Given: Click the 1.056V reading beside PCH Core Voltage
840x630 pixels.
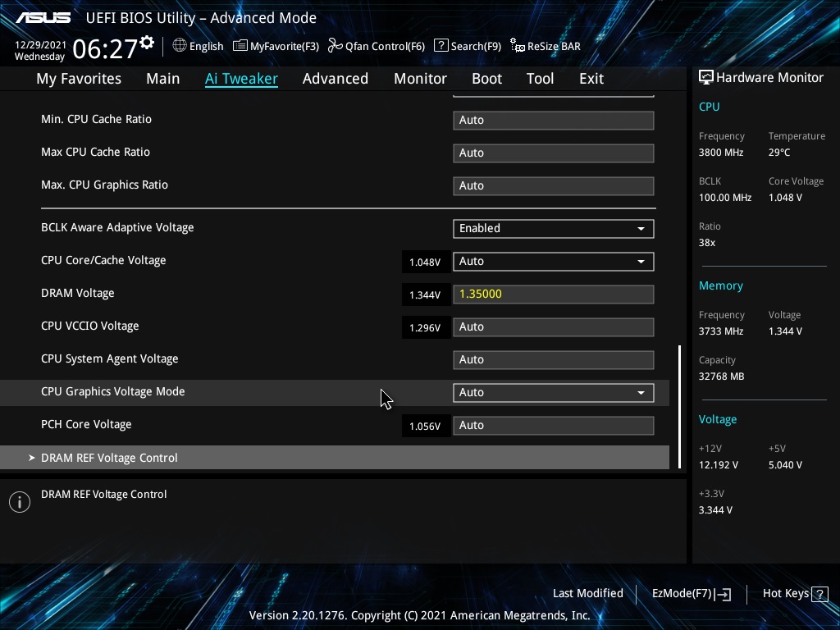Looking at the screenshot, I should (425, 426).
